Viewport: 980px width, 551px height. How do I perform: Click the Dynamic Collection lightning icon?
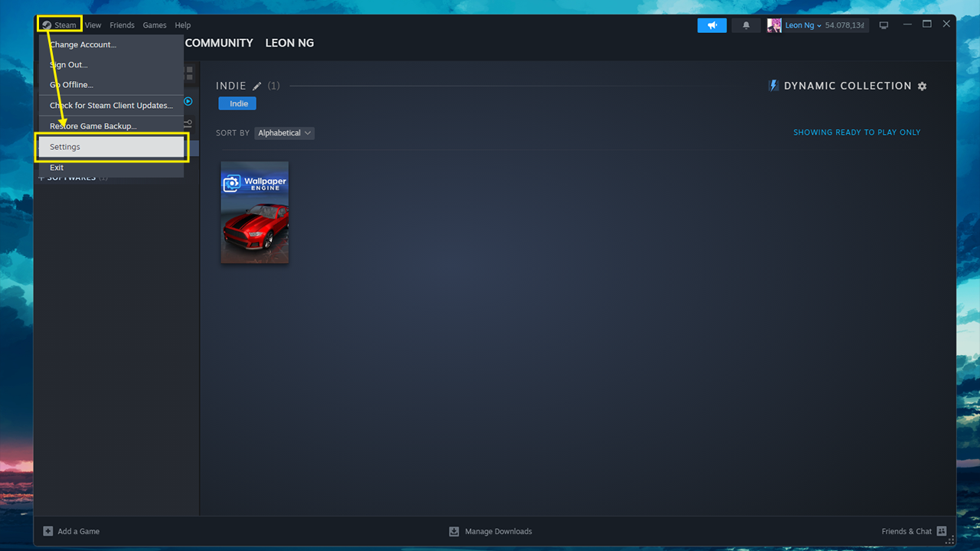tap(773, 86)
